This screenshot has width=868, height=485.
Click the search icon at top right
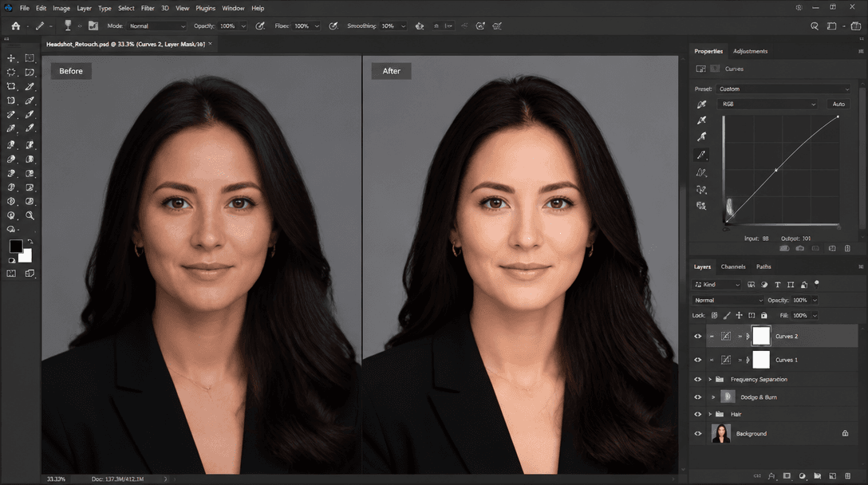[x=815, y=26]
